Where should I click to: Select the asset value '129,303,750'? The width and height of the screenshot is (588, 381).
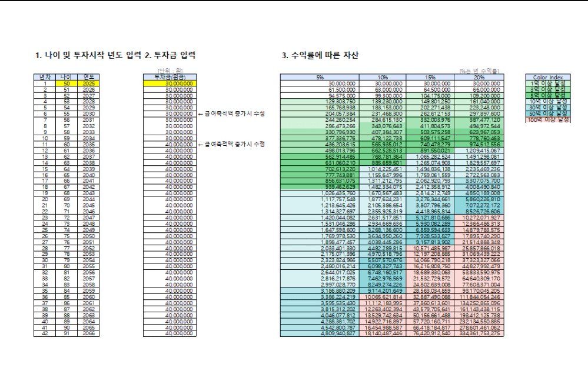click(x=320, y=102)
